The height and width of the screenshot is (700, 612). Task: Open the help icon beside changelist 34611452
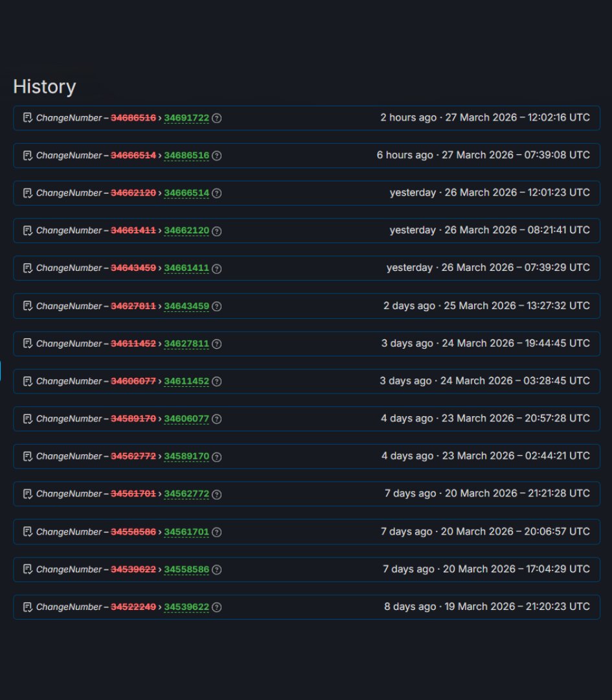tap(217, 381)
